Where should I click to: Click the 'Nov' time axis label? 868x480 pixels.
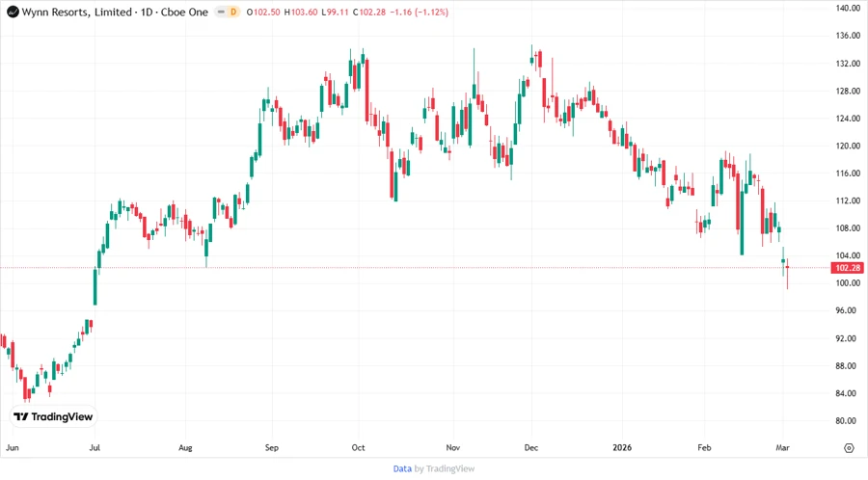[x=453, y=447]
